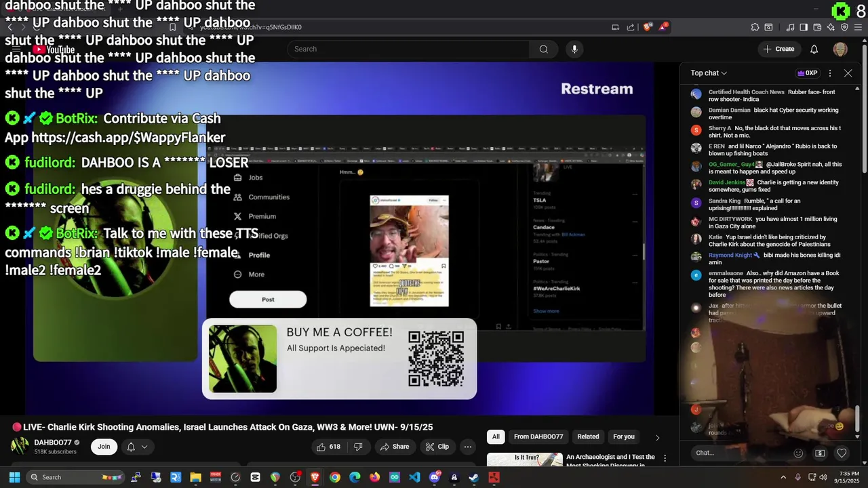Click the YouTube search field
The height and width of the screenshot is (488, 868).
408,49
